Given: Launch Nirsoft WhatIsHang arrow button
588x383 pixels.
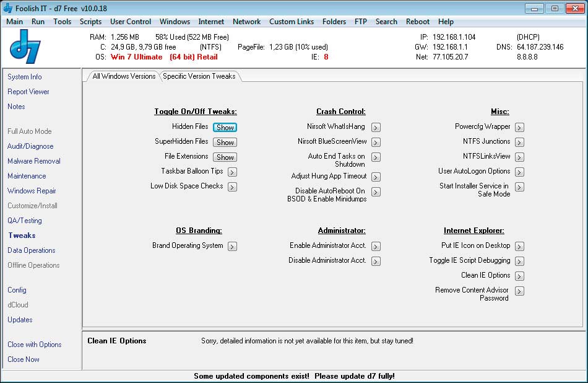Looking at the screenshot, I should tap(376, 127).
